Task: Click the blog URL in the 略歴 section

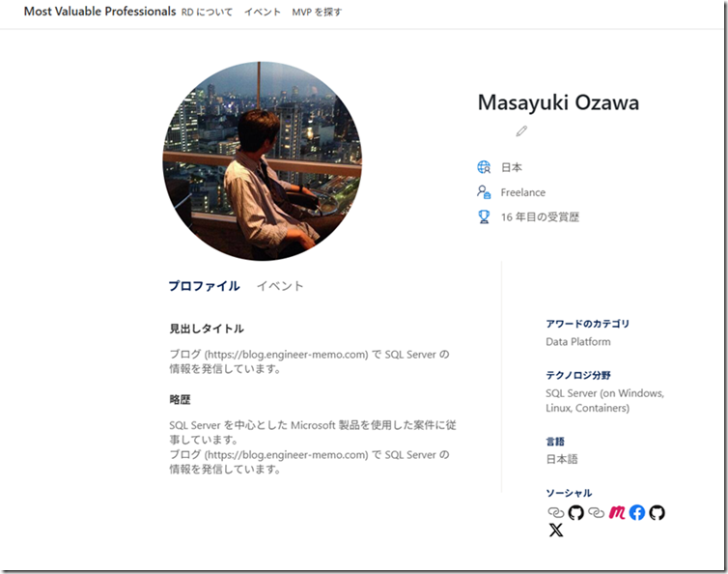Action: click(287, 455)
